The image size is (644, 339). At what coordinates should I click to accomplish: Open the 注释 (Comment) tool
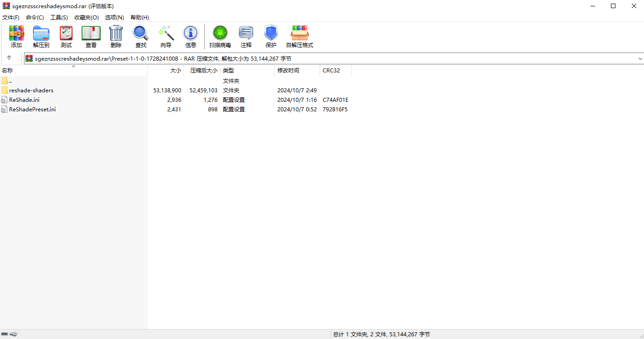click(246, 33)
